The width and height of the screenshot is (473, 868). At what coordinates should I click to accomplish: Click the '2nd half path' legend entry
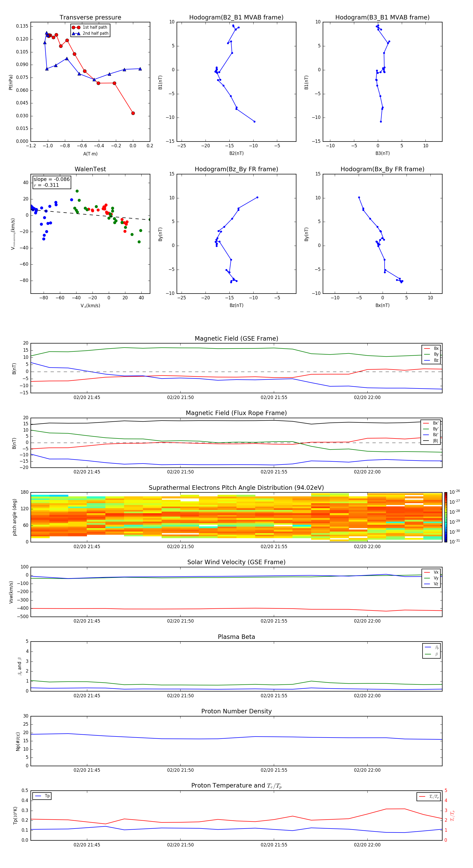[90, 33]
